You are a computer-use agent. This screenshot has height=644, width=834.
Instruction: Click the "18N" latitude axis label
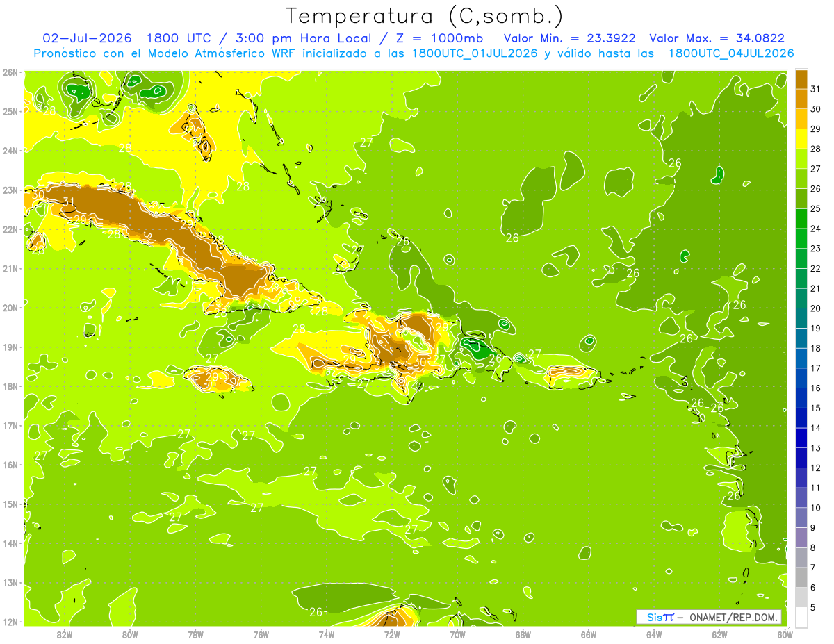11,386
